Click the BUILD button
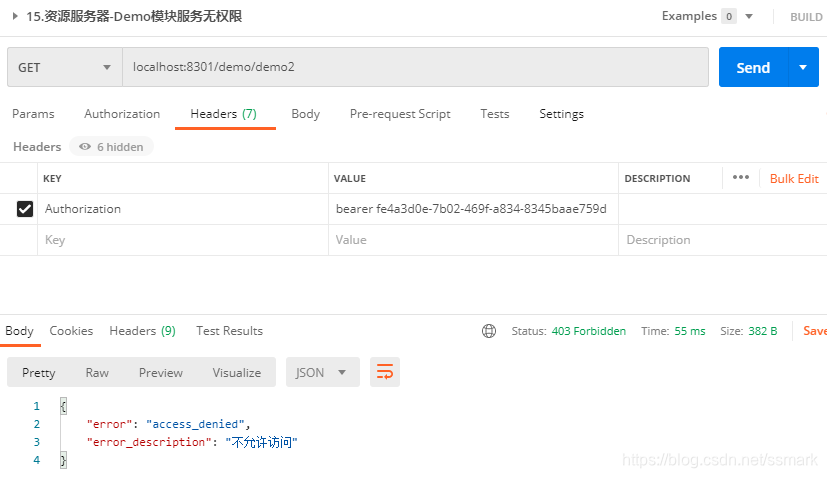The width and height of the screenshot is (827, 478). click(806, 17)
